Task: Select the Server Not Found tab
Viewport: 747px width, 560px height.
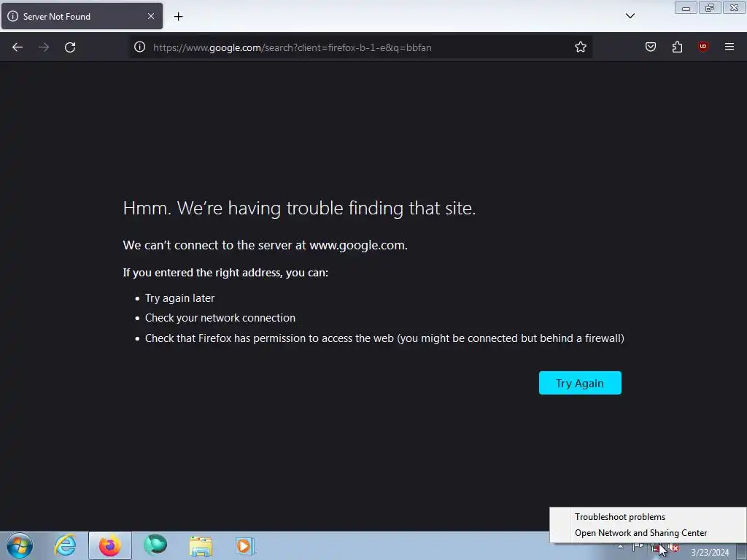Action: point(82,16)
